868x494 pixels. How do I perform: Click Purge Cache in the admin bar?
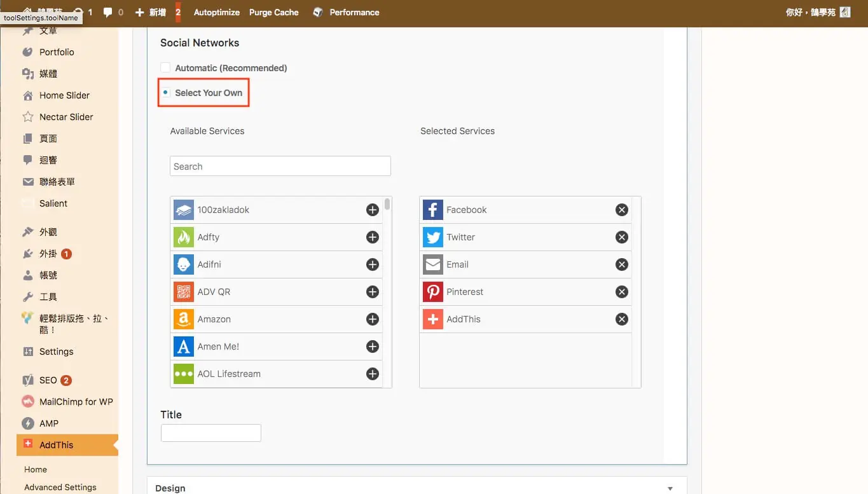click(x=274, y=12)
